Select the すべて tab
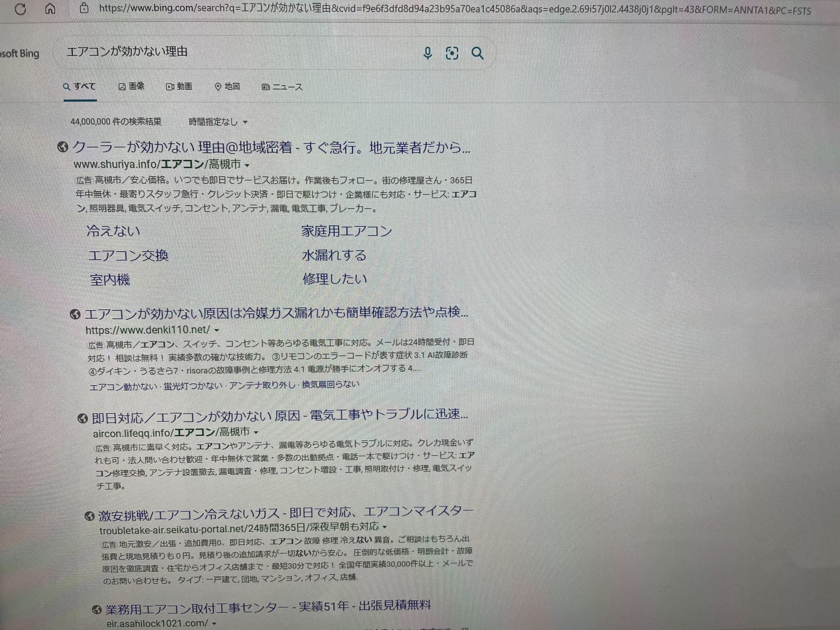This screenshot has height=630, width=840. tap(80, 87)
